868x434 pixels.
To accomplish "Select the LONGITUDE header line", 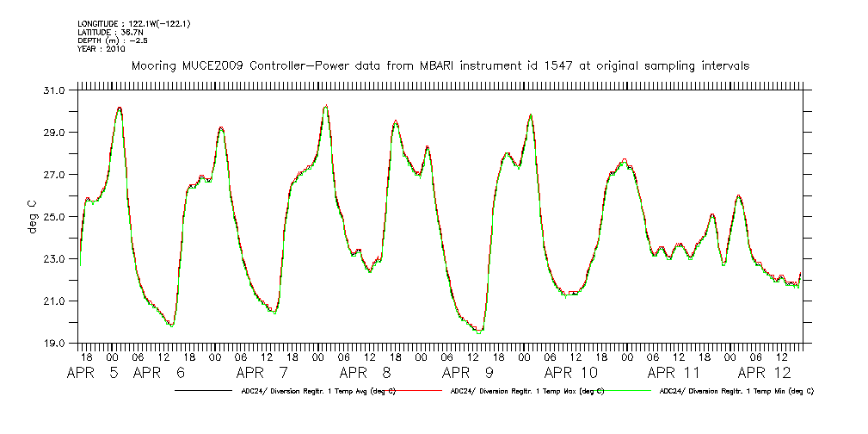I will click(x=133, y=24).
